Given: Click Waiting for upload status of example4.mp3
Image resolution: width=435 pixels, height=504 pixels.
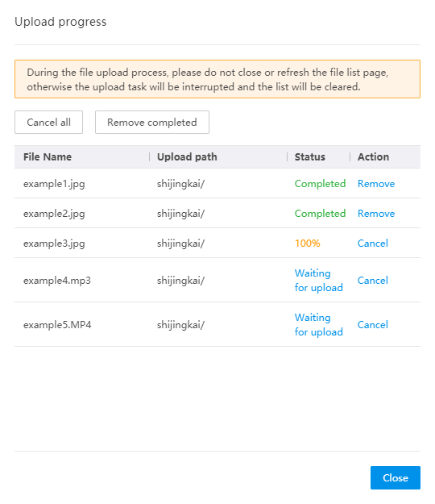Looking at the screenshot, I should 318,281.
